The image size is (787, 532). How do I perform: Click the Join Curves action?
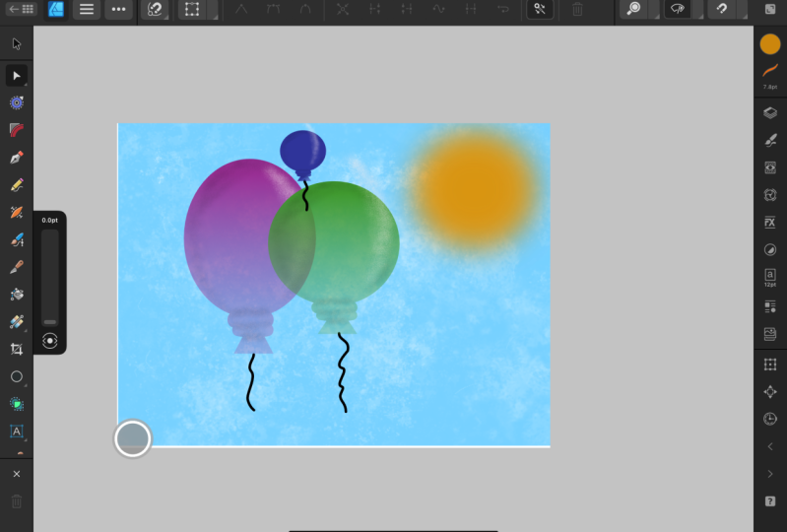click(x=471, y=9)
